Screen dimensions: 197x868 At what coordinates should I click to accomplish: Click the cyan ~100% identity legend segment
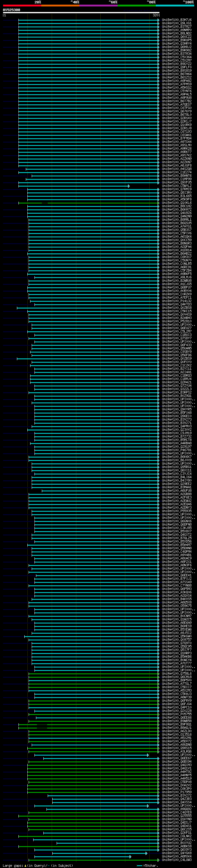[175, 6]
